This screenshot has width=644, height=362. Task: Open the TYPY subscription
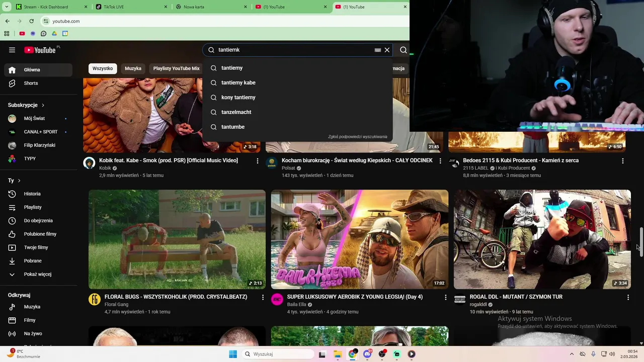[x=38, y=159]
